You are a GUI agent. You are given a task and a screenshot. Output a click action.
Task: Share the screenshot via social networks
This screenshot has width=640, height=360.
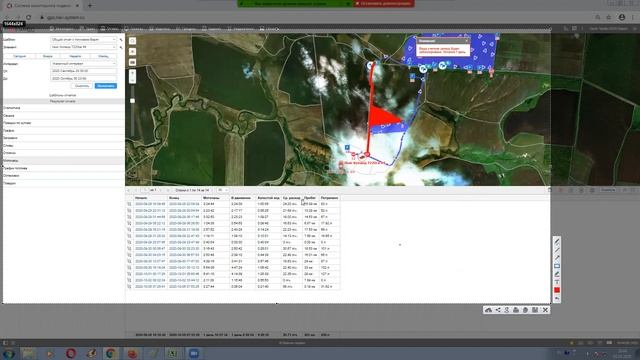[x=498, y=310]
